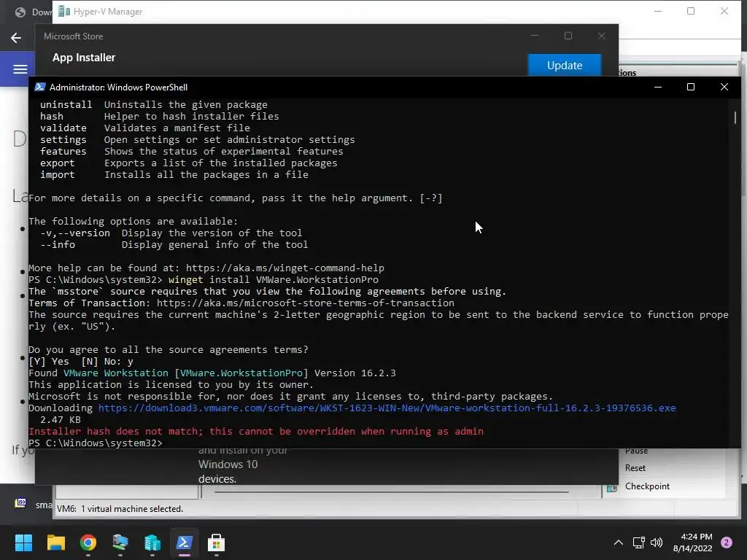Click the VMware download URL in PowerShell

[x=387, y=408]
